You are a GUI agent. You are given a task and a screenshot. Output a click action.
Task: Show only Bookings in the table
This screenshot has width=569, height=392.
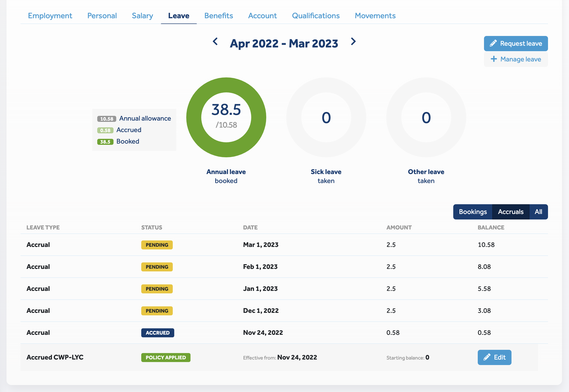pyautogui.click(x=473, y=212)
